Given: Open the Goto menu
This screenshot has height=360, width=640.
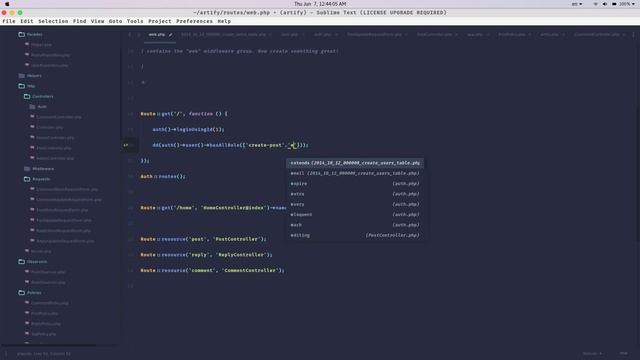Looking at the screenshot, I should click(116, 21).
